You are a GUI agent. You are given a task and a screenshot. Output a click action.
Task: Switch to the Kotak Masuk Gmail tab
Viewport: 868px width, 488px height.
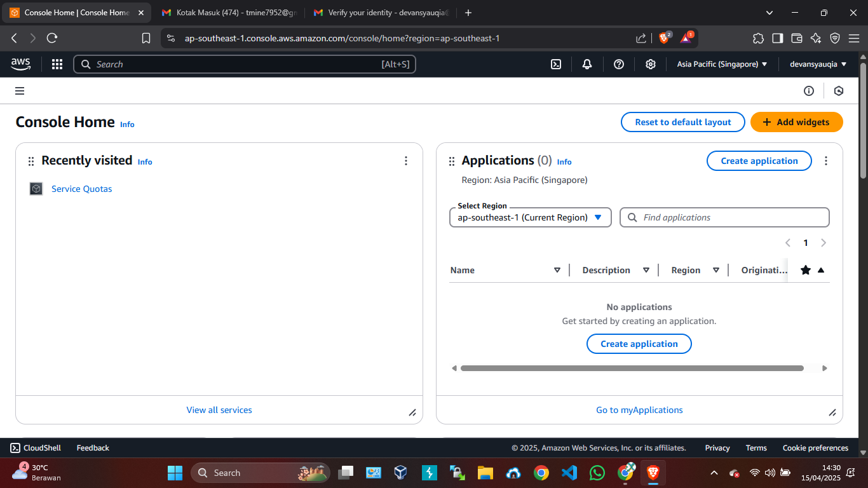(229, 13)
